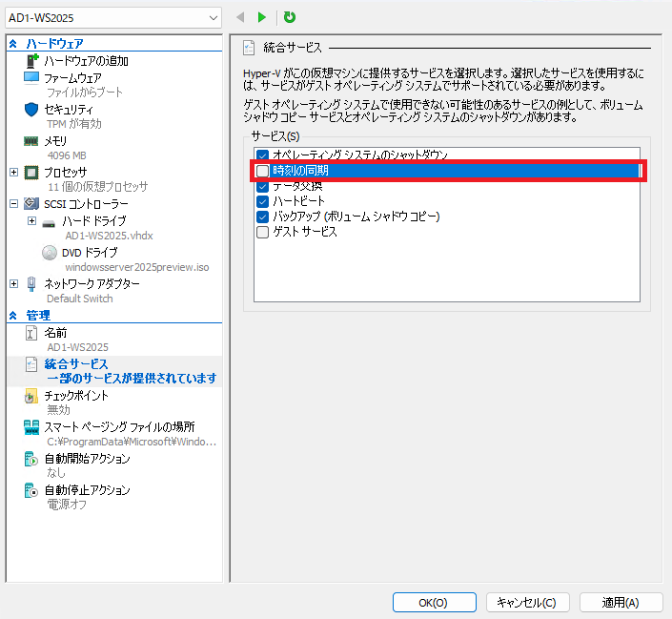The height and width of the screenshot is (619, 672).
Task: Select the 11 個の仮想プロセッサ text
Action: point(98,187)
